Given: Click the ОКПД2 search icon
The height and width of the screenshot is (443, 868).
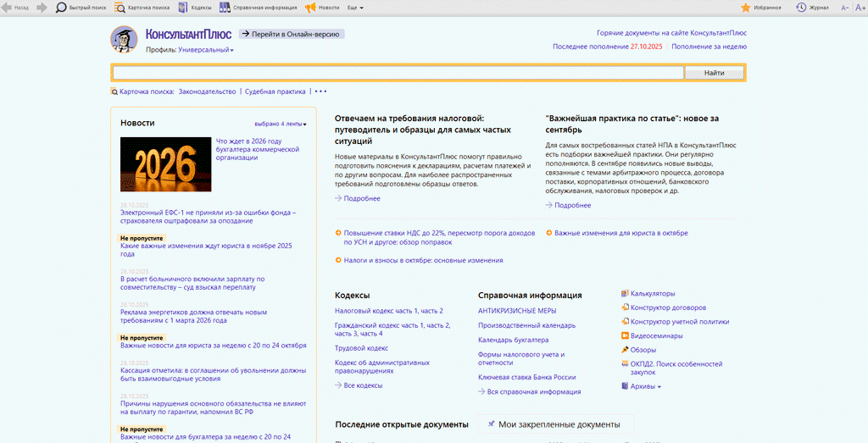Looking at the screenshot, I should (625, 364).
